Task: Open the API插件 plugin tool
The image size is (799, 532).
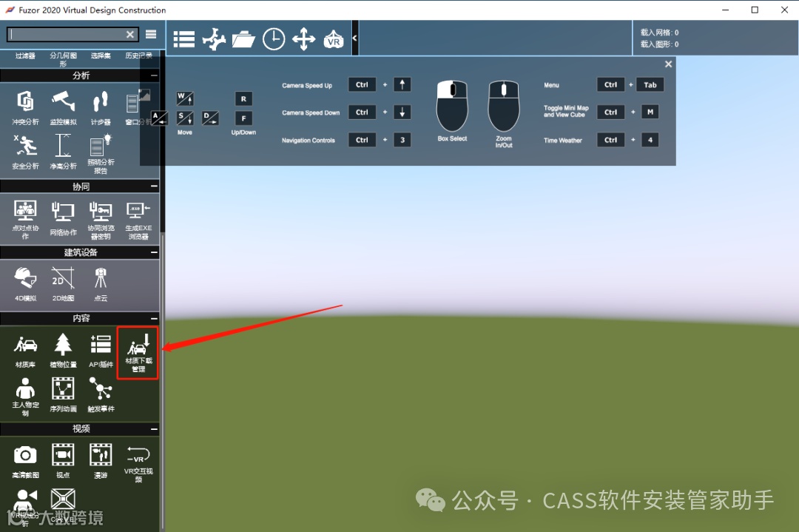Action: [x=101, y=351]
